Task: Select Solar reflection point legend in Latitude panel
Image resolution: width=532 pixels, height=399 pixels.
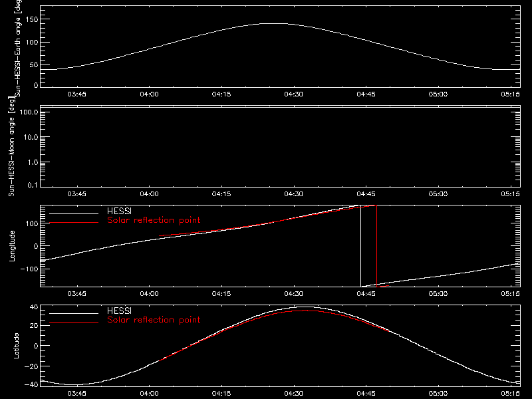Action: [x=154, y=320]
